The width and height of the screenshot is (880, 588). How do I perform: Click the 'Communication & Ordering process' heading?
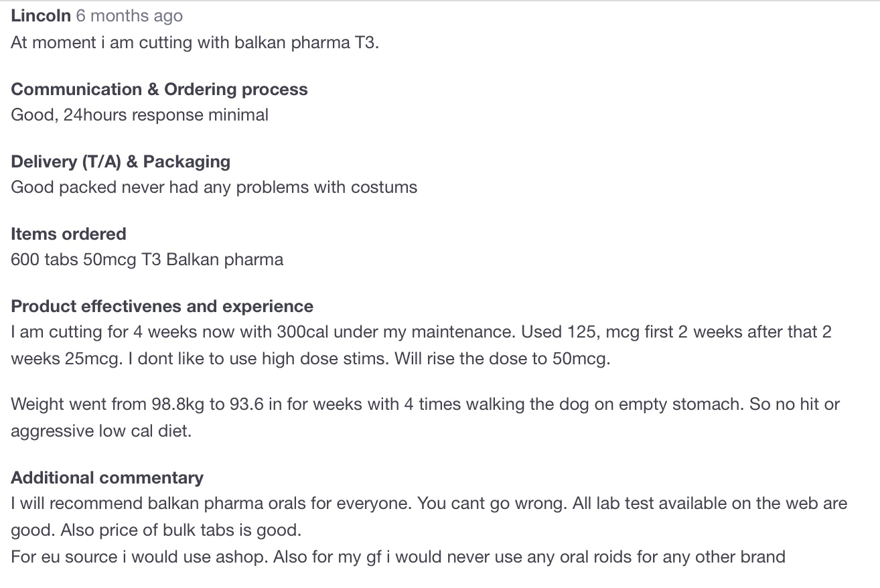159,90
